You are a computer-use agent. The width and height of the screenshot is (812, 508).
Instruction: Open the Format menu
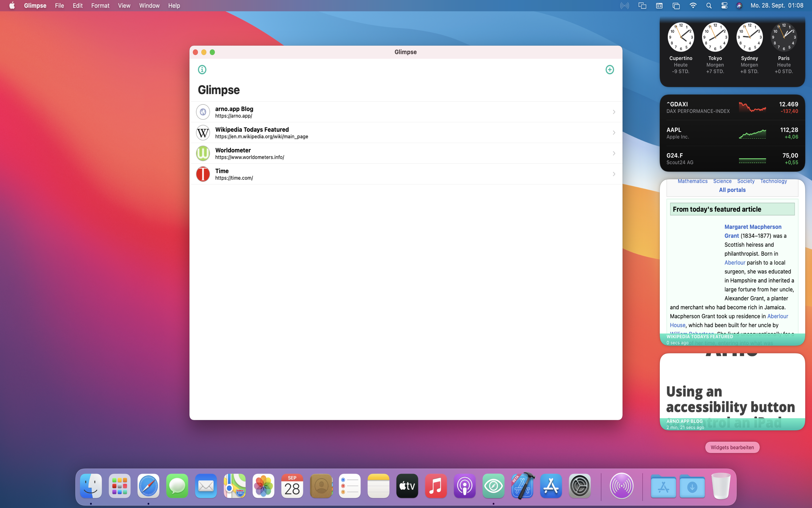(100, 6)
